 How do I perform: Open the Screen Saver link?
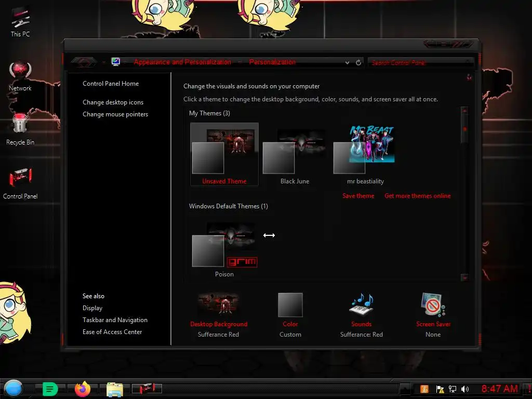click(x=433, y=324)
